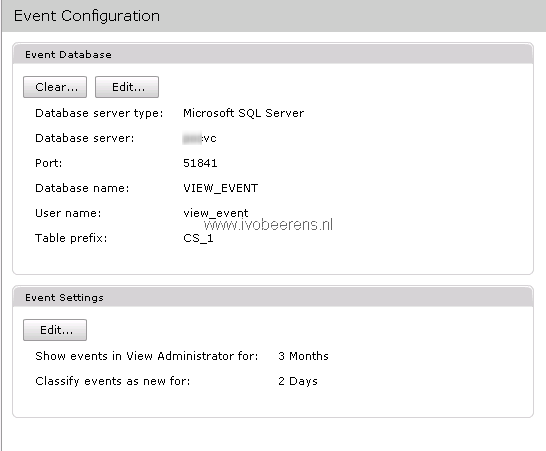Click the Database server type label
Image resolution: width=546 pixels, height=451 pixels.
99,114
